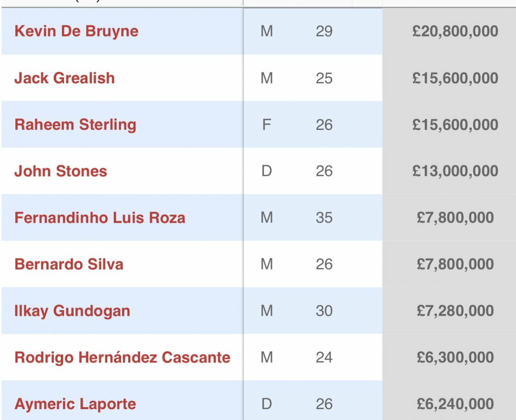Open Raheem Sterling's player page
The image size is (516, 420).
click(75, 125)
